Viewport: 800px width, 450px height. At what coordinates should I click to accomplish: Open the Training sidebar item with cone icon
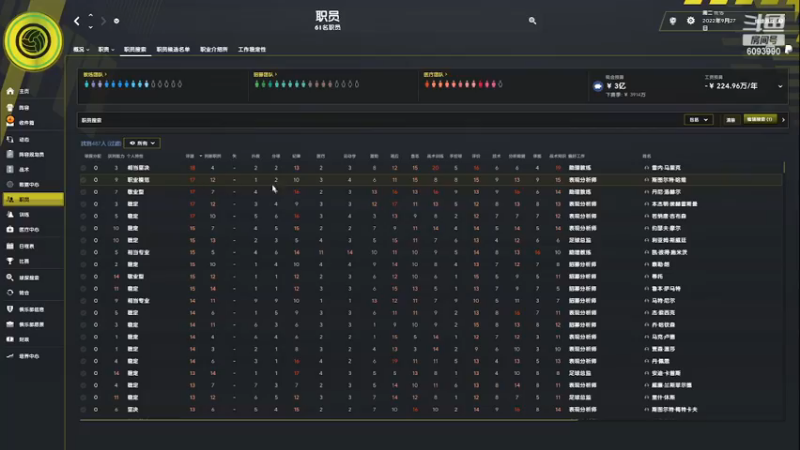[x=33, y=215]
